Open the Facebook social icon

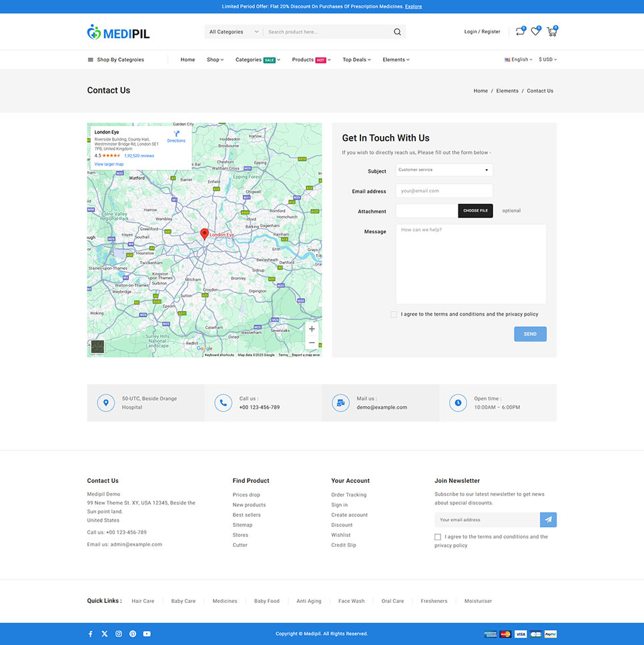tap(91, 634)
